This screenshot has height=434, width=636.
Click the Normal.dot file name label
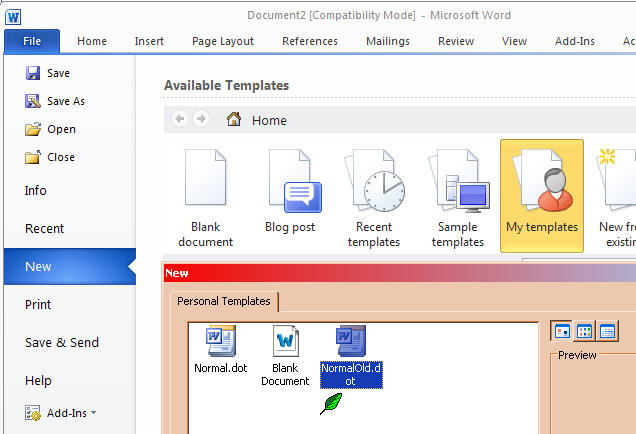(x=221, y=368)
